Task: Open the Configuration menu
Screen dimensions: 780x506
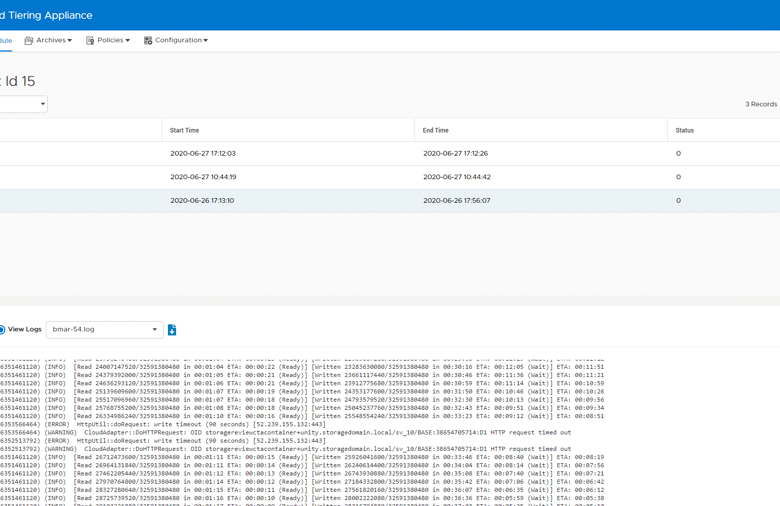Action: tap(176, 40)
